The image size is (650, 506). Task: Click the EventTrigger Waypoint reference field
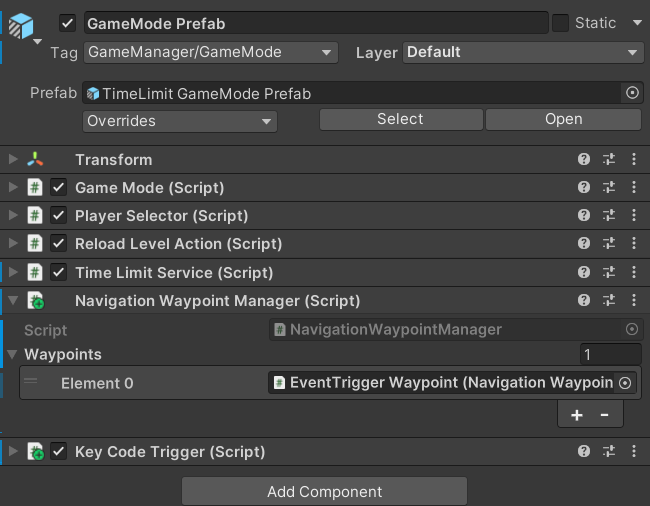[x=452, y=383]
